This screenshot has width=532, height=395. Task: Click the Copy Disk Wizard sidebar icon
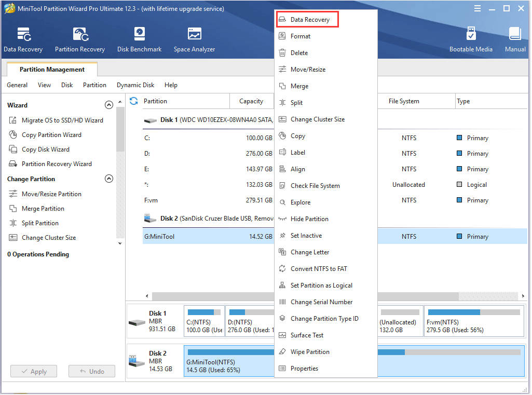point(13,149)
